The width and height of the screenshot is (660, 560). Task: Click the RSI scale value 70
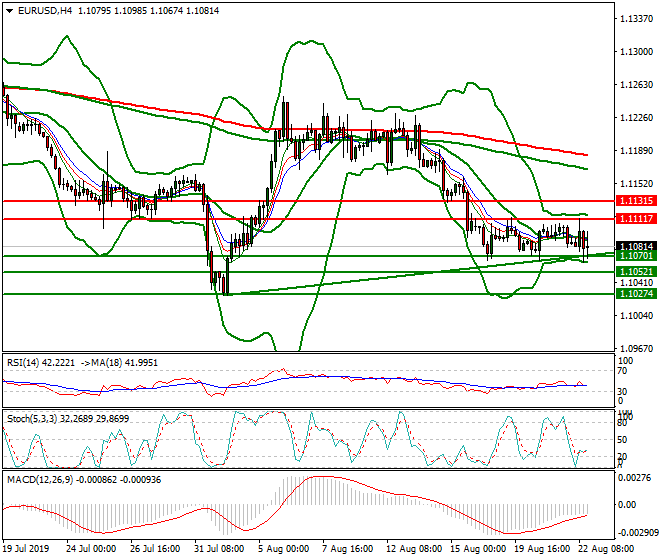pyautogui.click(x=623, y=371)
